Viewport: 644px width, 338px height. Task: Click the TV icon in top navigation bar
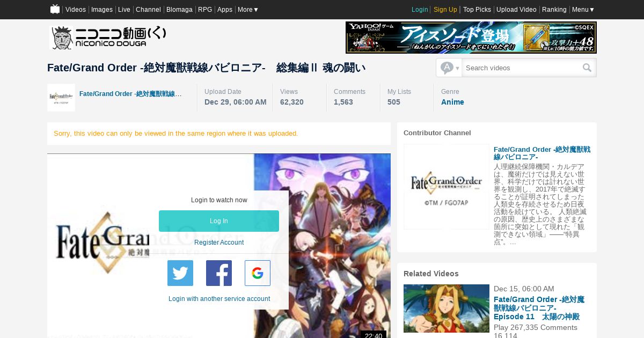(55, 9)
